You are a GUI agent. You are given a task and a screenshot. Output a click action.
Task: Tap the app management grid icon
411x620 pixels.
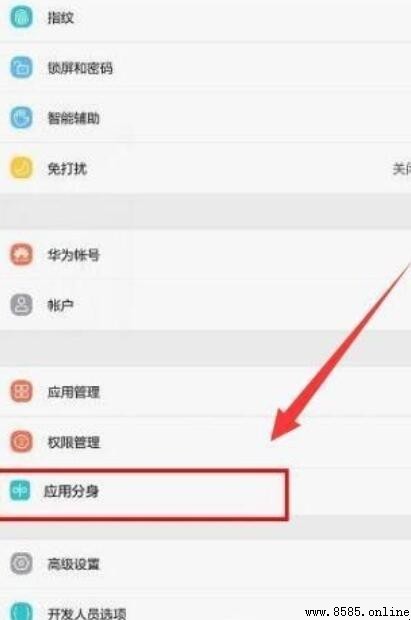tap(21, 391)
